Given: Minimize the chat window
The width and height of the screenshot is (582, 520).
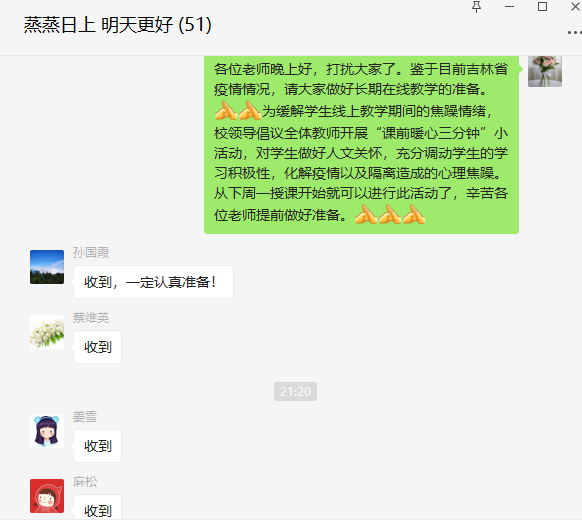Looking at the screenshot, I should point(510,7).
